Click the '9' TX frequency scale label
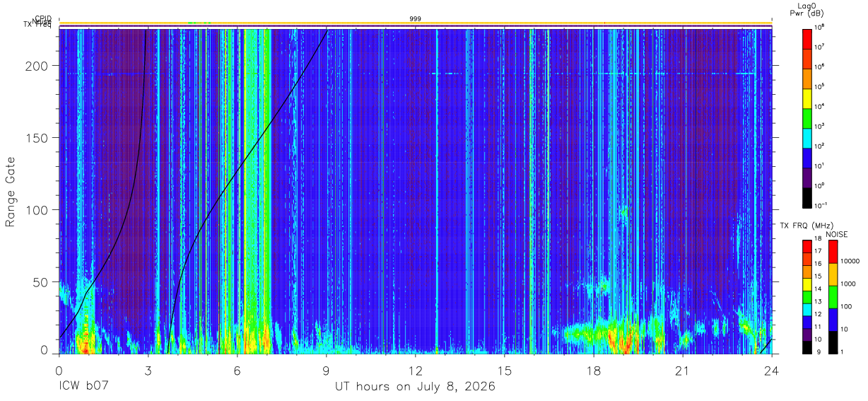868x401 pixels. tap(817, 351)
